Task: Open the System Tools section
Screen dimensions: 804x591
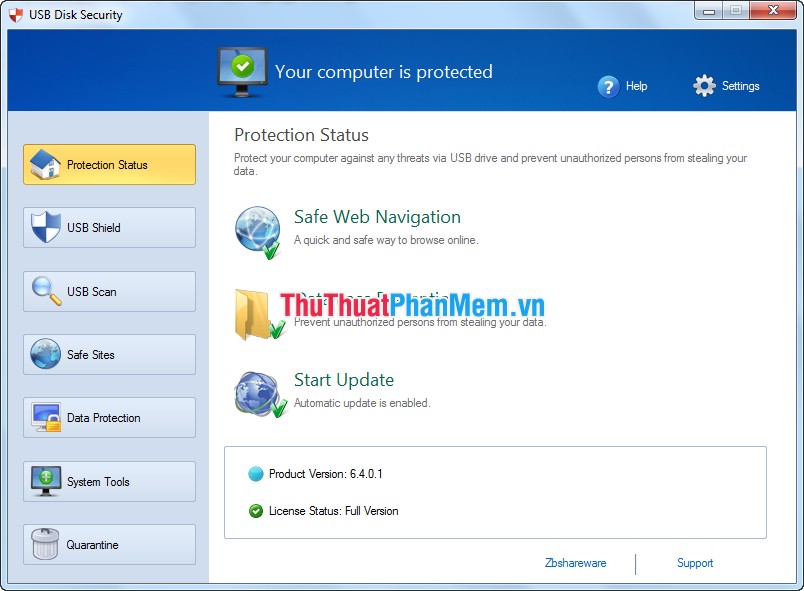Action: (109, 481)
